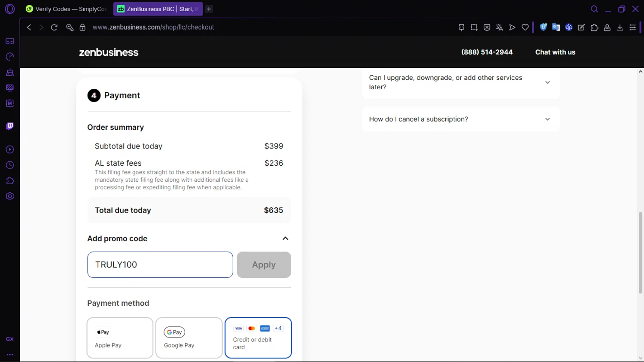Open sidebar setup three-dots menu

[x=10, y=355]
